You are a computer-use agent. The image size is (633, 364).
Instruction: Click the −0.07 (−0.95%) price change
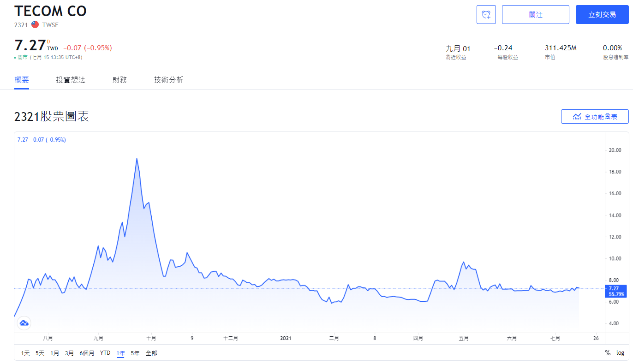coord(88,48)
